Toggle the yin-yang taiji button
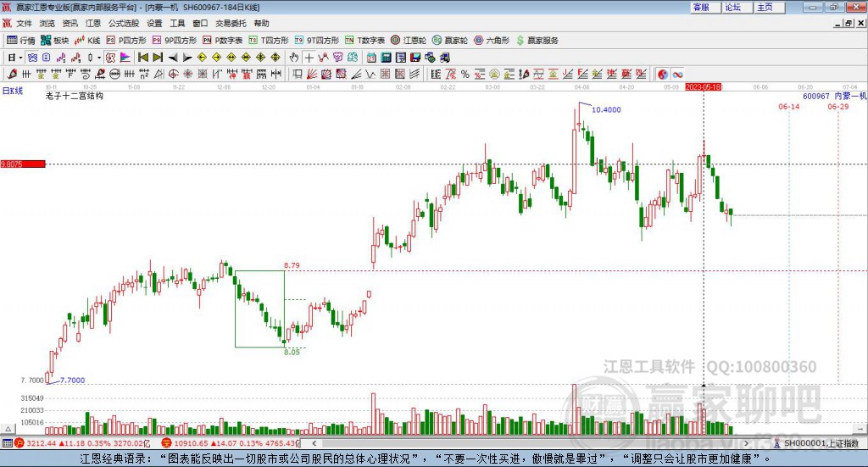Screen dimensions: 868x467 click(x=663, y=74)
